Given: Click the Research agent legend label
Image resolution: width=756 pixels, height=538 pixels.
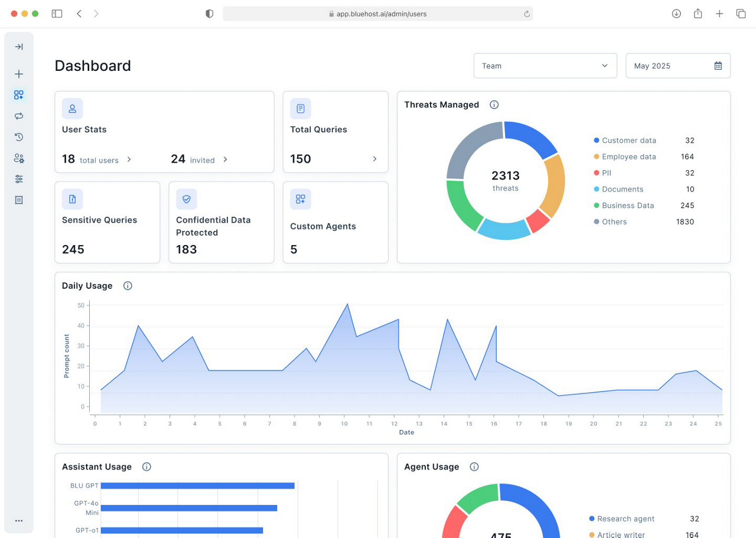Looking at the screenshot, I should tap(625, 519).
